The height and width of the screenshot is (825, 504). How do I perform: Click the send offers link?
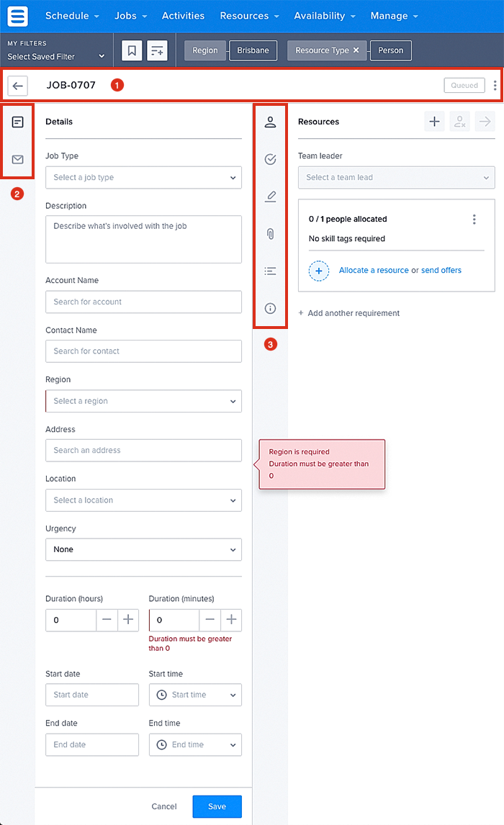(441, 271)
